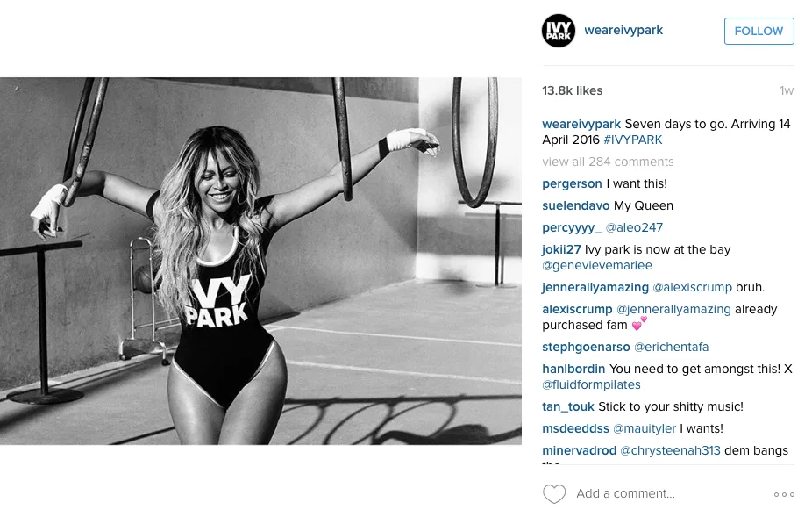The image size is (812, 524).
Task: Click the @chrysteenah313 mention
Action: pos(670,450)
